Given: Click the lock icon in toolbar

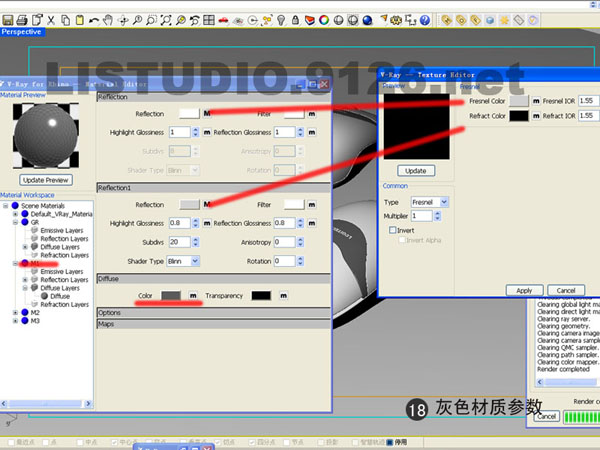Looking at the screenshot, I should 295,20.
